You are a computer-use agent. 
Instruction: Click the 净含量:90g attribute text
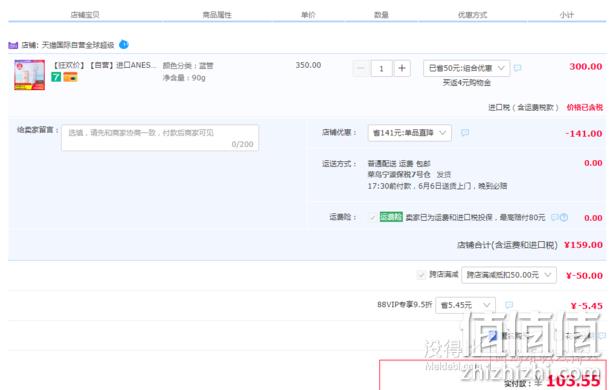(184, 78)
